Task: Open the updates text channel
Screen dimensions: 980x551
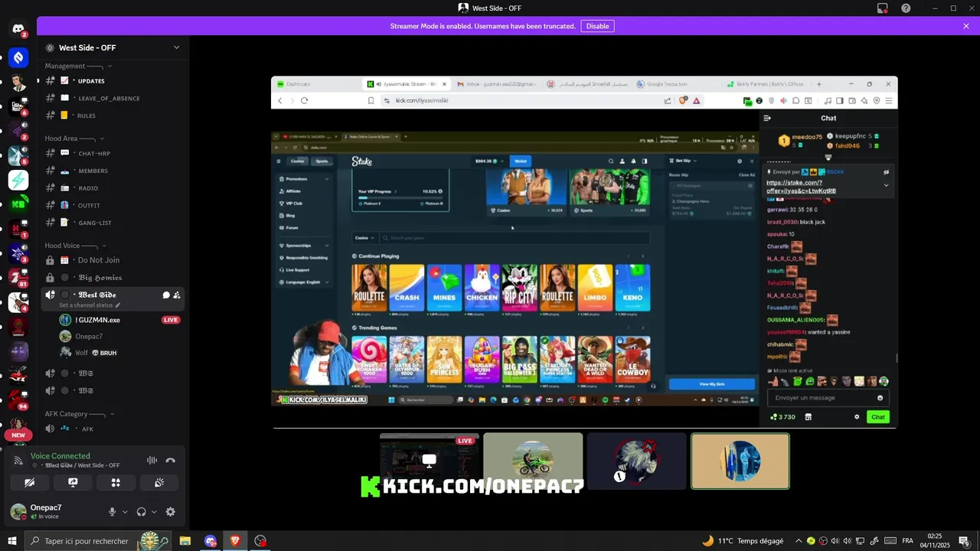Action: (113, 81)
